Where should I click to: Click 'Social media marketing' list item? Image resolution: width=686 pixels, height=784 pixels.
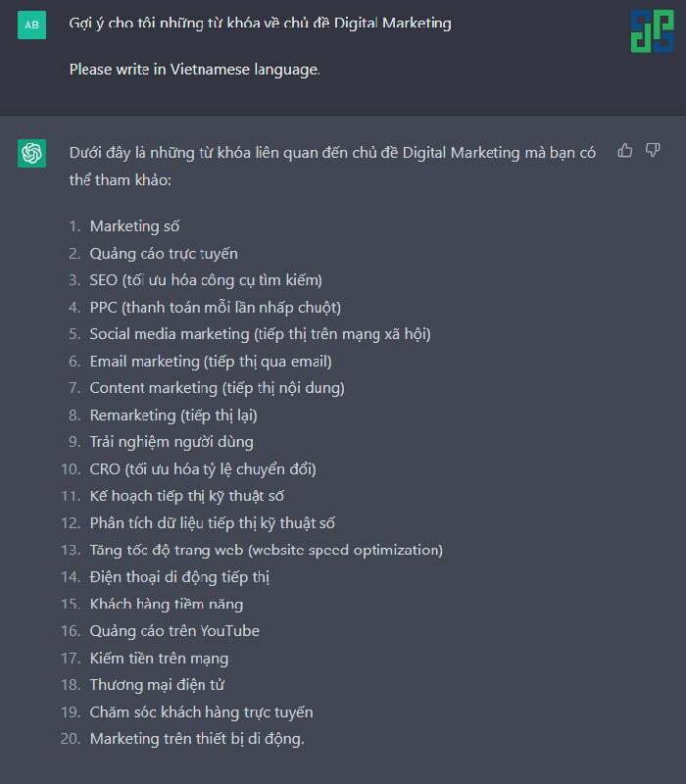coord(260,334)
